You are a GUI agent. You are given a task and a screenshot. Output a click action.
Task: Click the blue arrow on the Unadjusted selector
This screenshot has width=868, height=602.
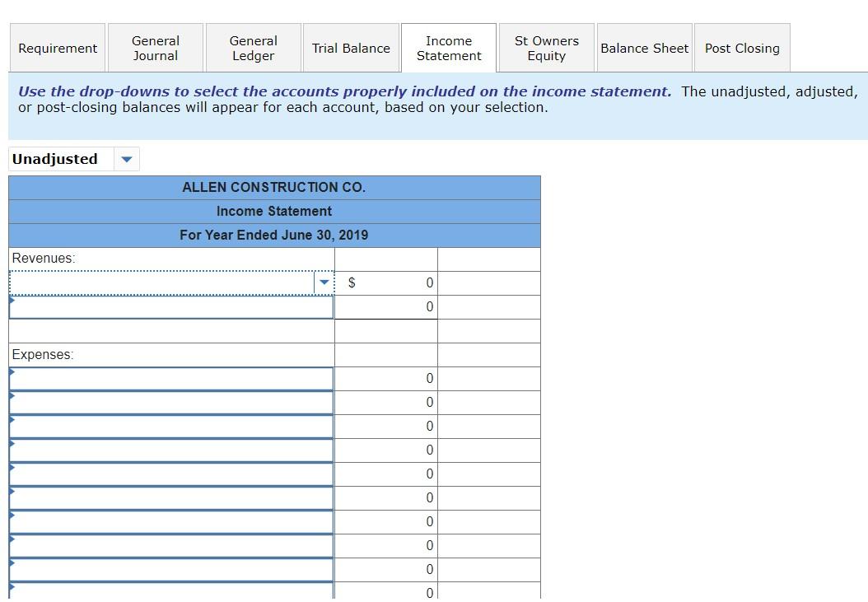126,159
